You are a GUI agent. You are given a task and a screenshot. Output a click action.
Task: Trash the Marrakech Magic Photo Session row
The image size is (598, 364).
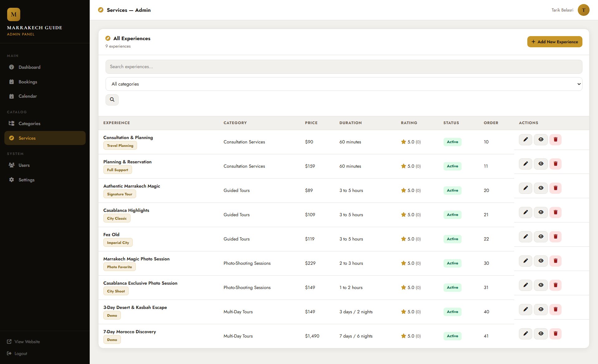pos(555,261)
